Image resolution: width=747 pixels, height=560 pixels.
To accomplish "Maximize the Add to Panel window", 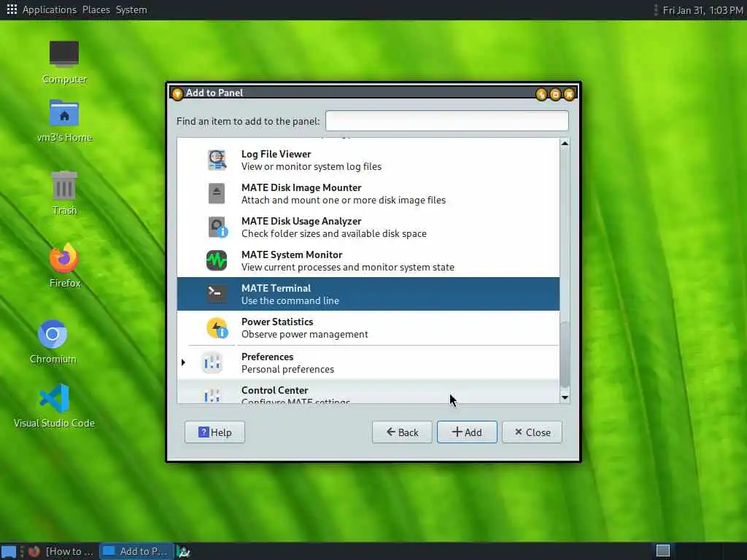I will coord(555,94).
